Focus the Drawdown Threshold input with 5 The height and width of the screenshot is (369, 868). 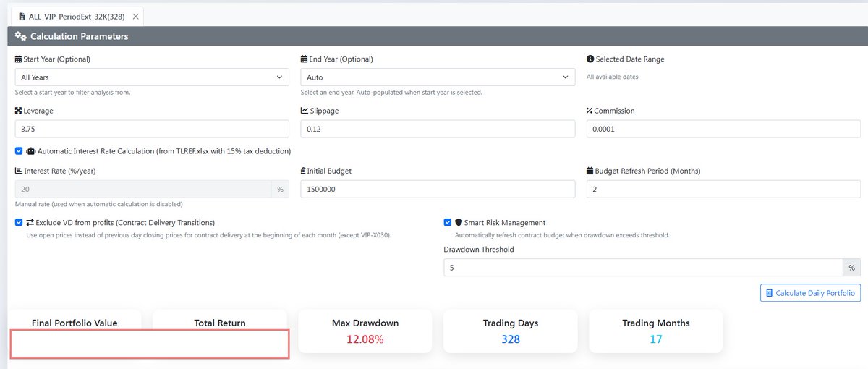(643, 268)
